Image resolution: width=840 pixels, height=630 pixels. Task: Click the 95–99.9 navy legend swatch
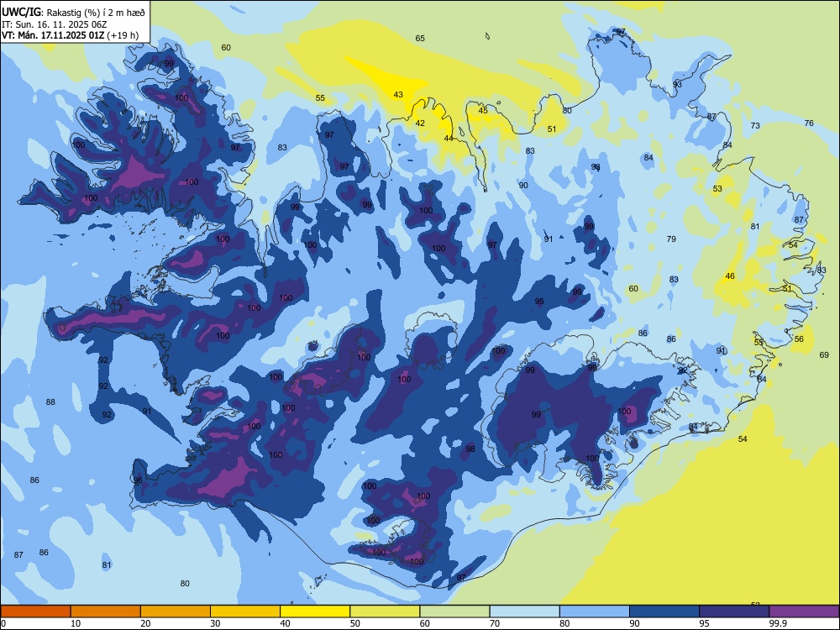734,612
